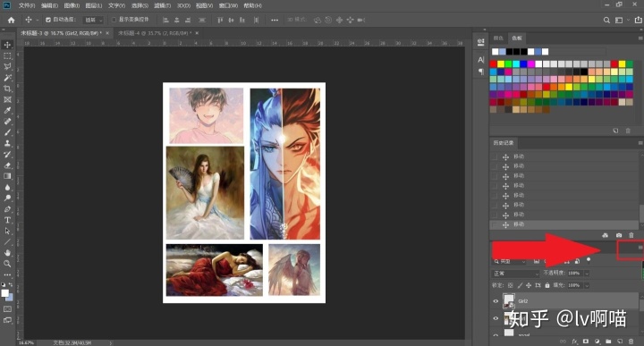644x346 pixels.
Task: Open the layer blend mode dropdown
Action: coord(515,274)
